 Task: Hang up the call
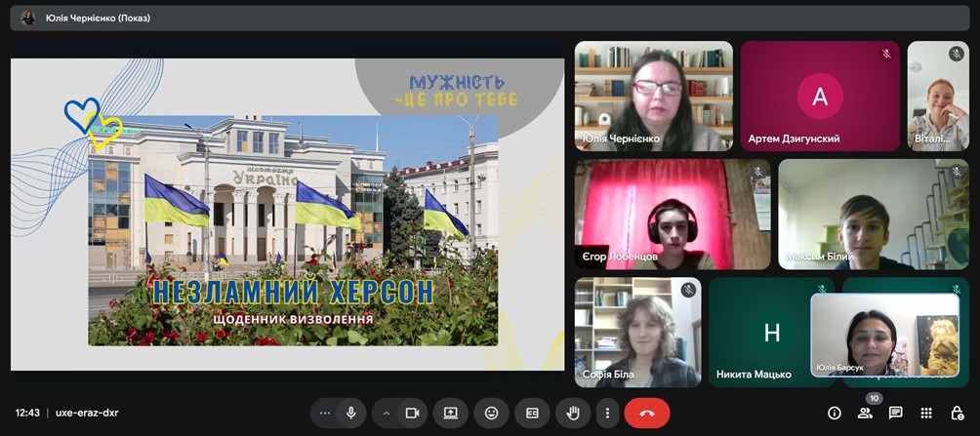(x=646, y=413)
